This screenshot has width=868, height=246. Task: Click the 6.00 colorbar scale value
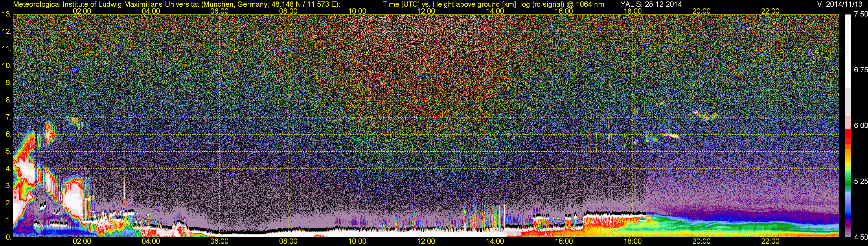click(x=860, y=125)
